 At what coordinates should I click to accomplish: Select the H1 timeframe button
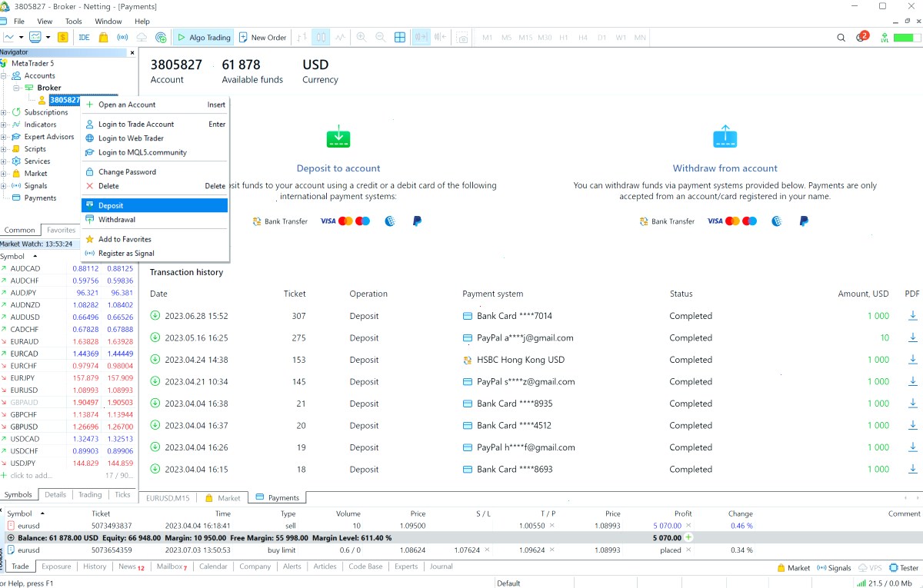(x=564, y=37)
